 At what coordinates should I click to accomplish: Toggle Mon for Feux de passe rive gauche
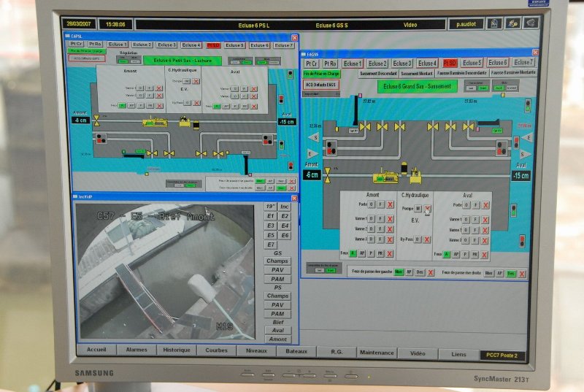tap(399, 272)
